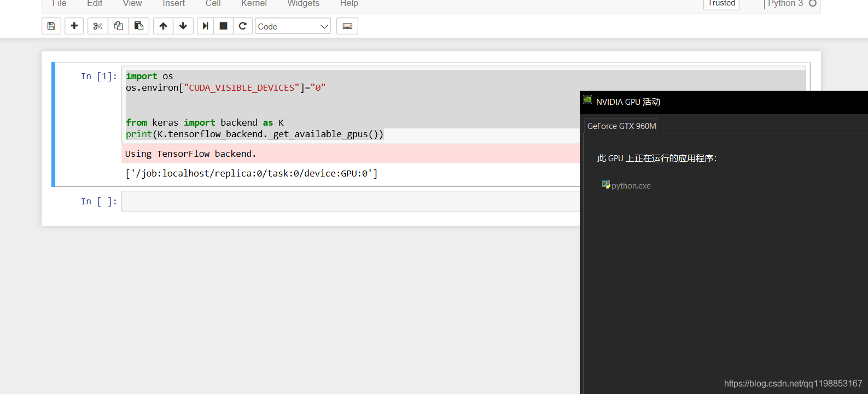The width and height of the screenshot is (868, 394).
Task: Click the CUDA_VISIBLE_DEVICES string in code
Action: tap(242, 88)
